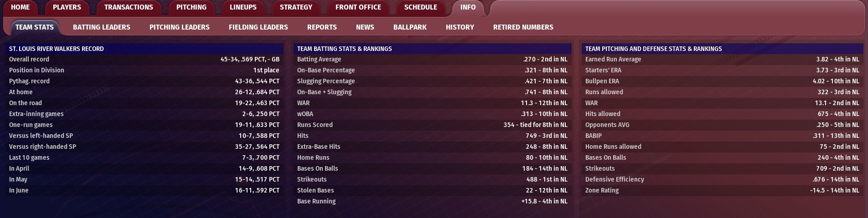Open PITCHING LEADERS submenu item
The image size is (868, 218).
[x=180, y=27]
